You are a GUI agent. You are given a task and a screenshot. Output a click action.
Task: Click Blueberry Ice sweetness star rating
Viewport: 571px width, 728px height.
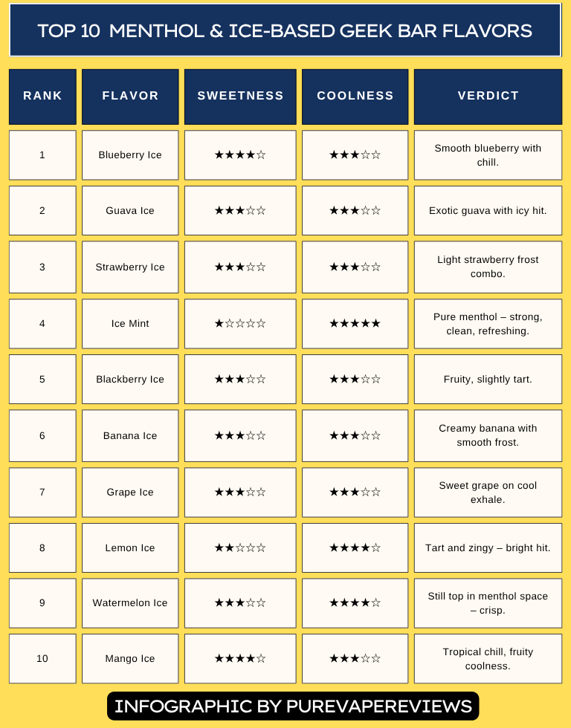(x=240, y=155)
